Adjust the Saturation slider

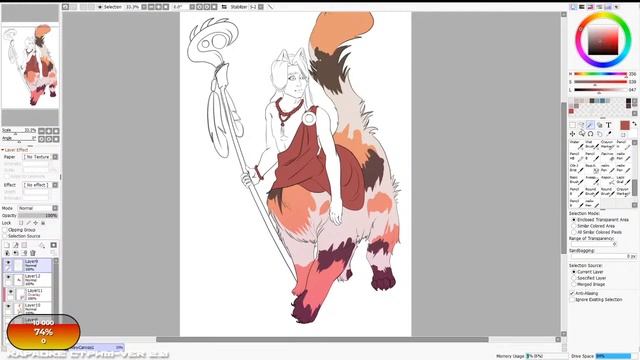600,82
